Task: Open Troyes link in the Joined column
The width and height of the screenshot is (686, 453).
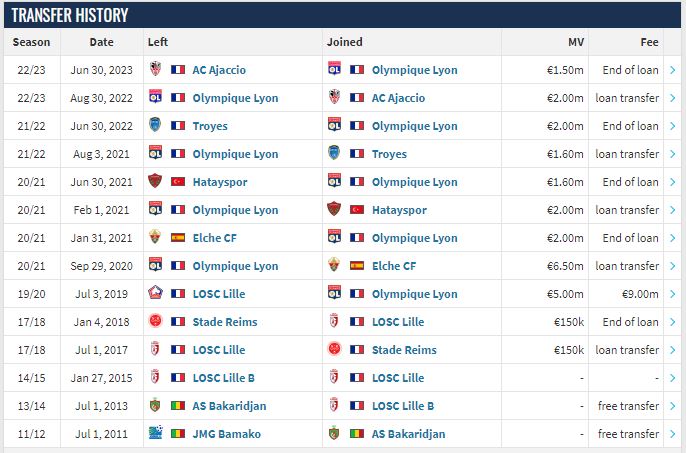Action: (x=389, y=154)
